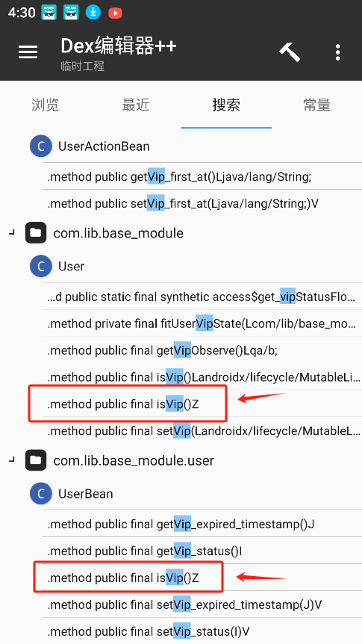
Task: Open the getVipObserve() method result
Action: pyautogui.click(x=202, y=350)
